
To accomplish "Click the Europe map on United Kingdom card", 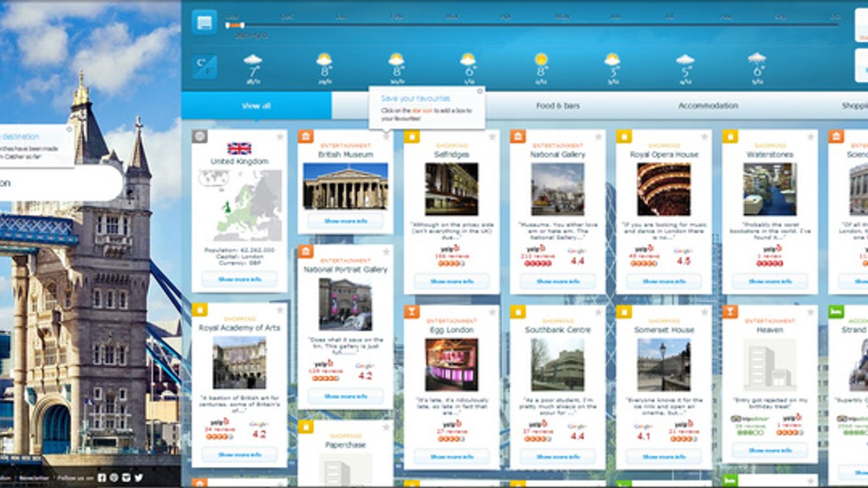I will coord(240,205).
